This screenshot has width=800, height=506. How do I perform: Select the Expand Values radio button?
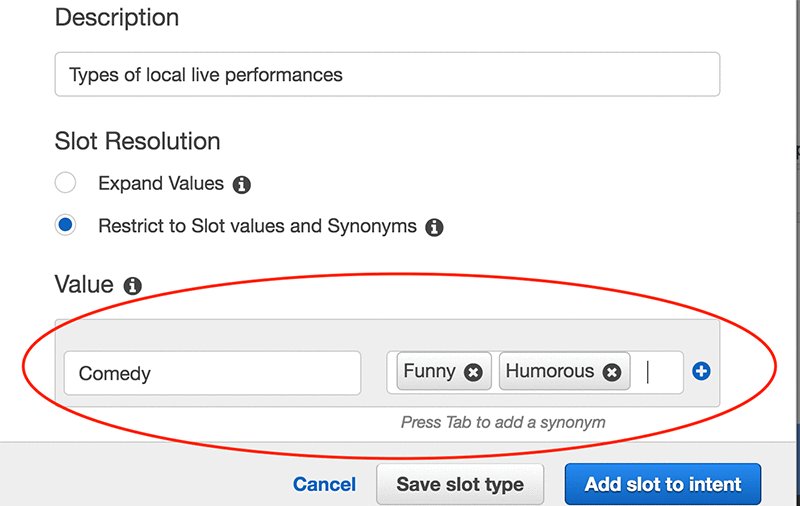point(65,183)
